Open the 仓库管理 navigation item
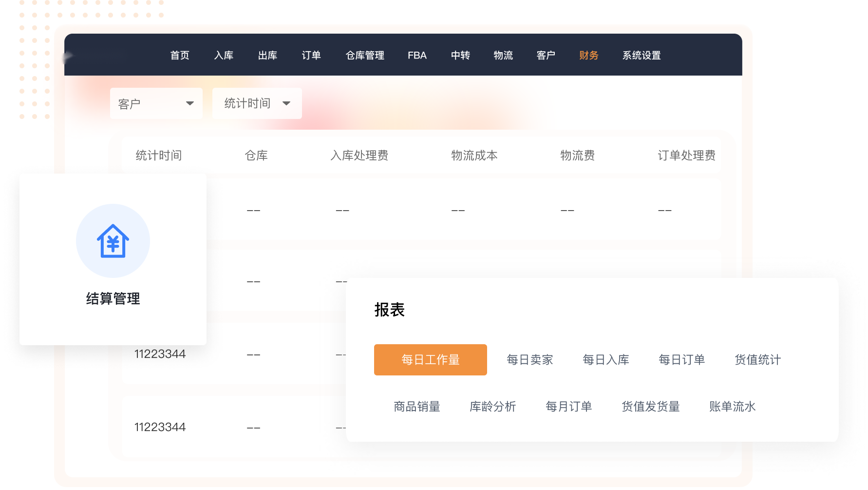The height and width of the screenshot is (490, 868). pyautogui.click(x=365, y=55)
